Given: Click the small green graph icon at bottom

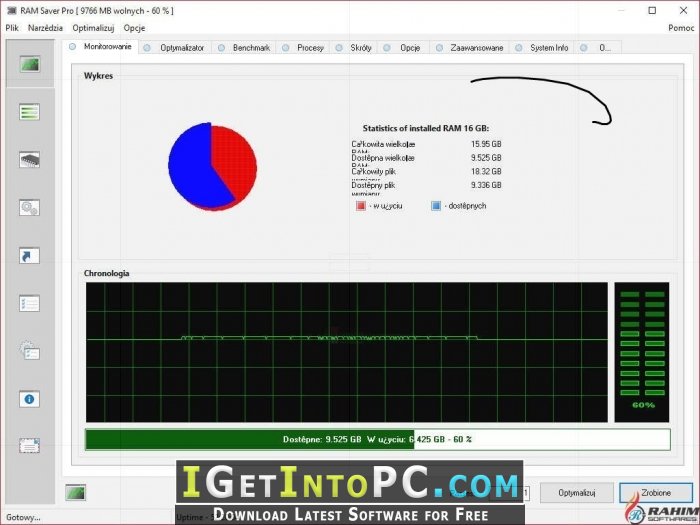Looking at the screenshot, I should pos(75,493).
